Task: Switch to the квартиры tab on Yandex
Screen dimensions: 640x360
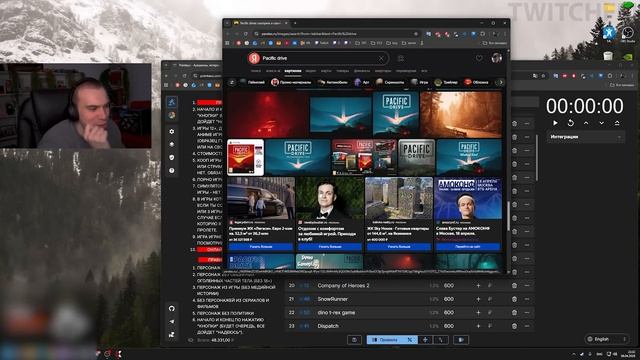Action: tap(383, 71)
